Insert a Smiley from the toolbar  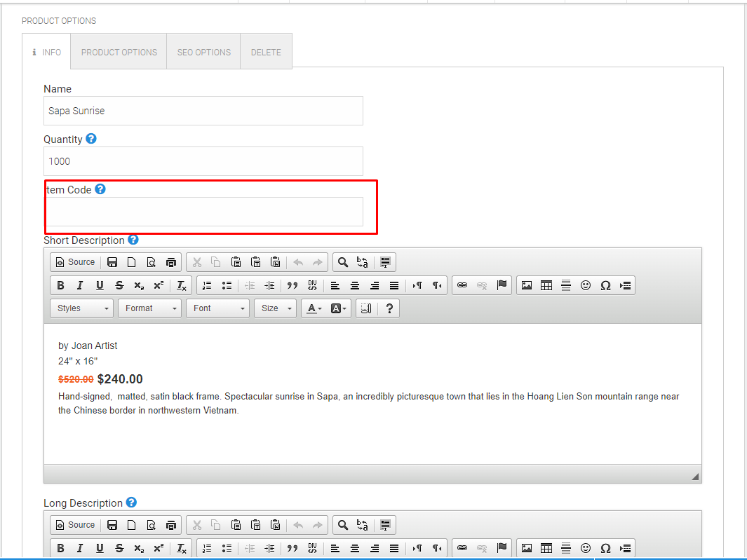[586, 285]
